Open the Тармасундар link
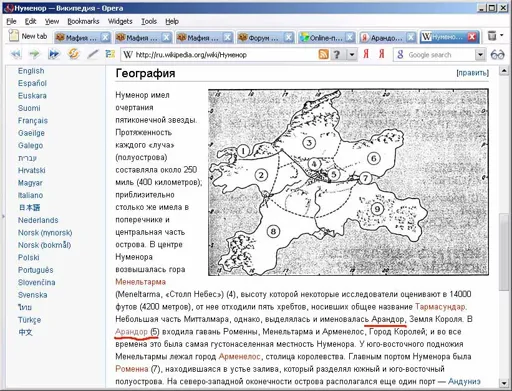Image resolution: width=512 pixels, height=391 pixels. coord(440,307)
